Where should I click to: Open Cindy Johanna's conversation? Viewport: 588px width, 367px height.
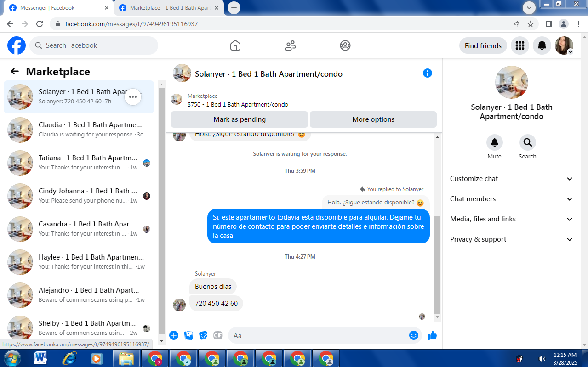[x=79, y=196]
